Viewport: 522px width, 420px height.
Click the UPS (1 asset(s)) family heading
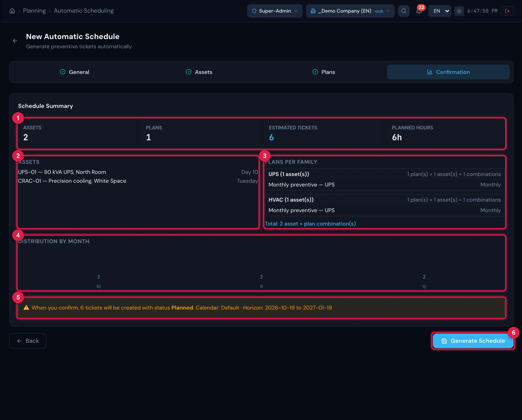point(289,174)
